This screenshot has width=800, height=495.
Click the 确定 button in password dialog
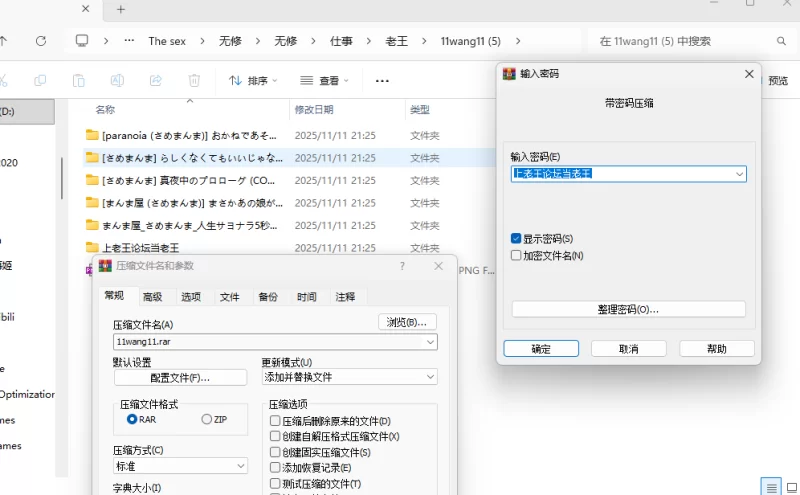(541, 349)
